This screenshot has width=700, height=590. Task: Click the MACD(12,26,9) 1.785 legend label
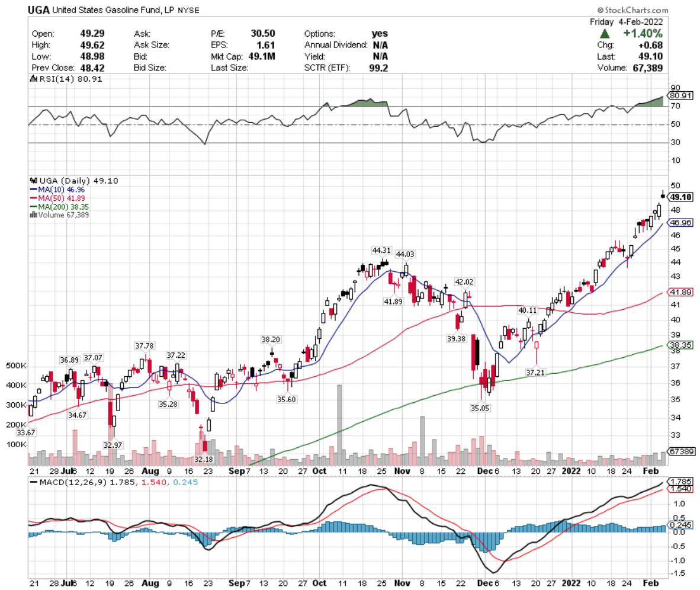pos(82,482)
